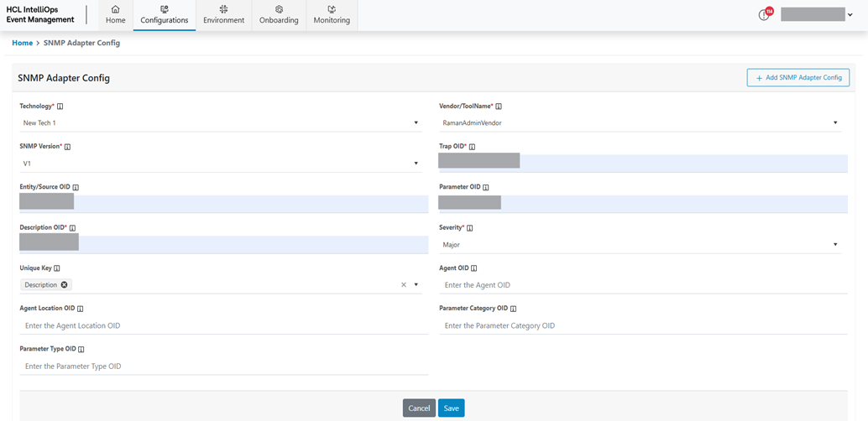The image size is (868, 421).
Task: Click the Parameter Type OID input field
Action: point(223,366)
